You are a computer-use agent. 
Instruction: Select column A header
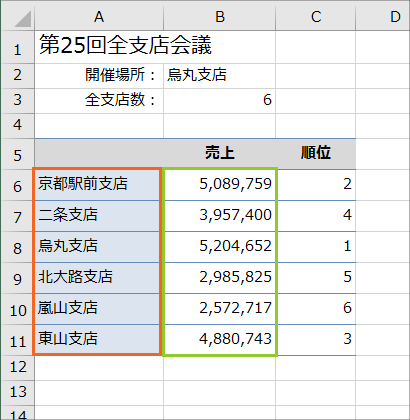pyautogui.click(x=99, y=16)
